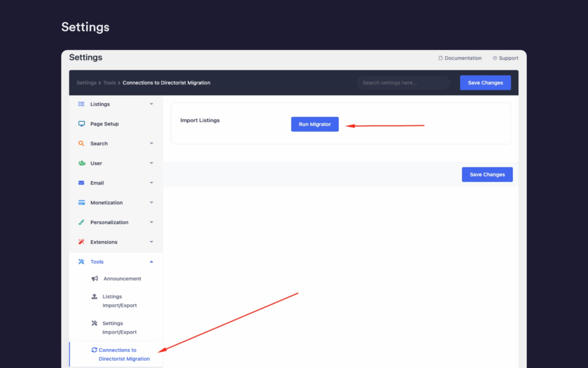Image resolution: width=588 pixels, height=368 pixels.
Task: Click the Import Listings label
Action: pyautogui.click(x=200, y=120)
